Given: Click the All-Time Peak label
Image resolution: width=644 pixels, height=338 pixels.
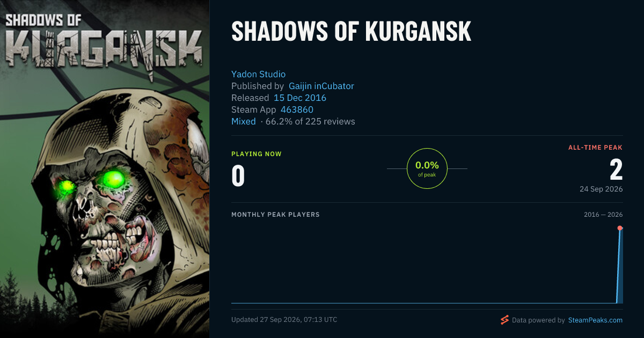Looking at the screenshot, I should [x=596, y=147].
